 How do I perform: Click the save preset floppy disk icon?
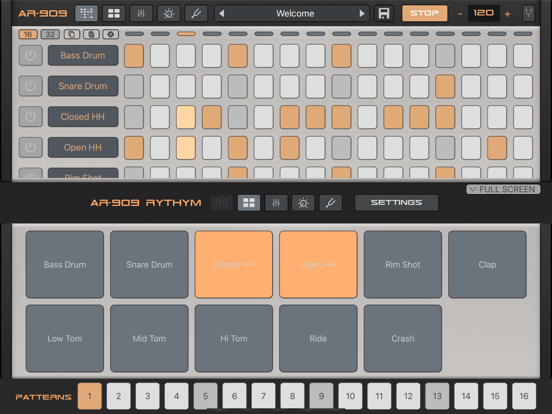tap(383, 13)
